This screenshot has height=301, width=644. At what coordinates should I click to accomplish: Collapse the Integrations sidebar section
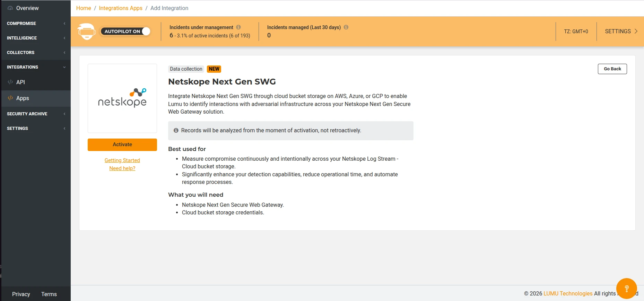[35, 67]
